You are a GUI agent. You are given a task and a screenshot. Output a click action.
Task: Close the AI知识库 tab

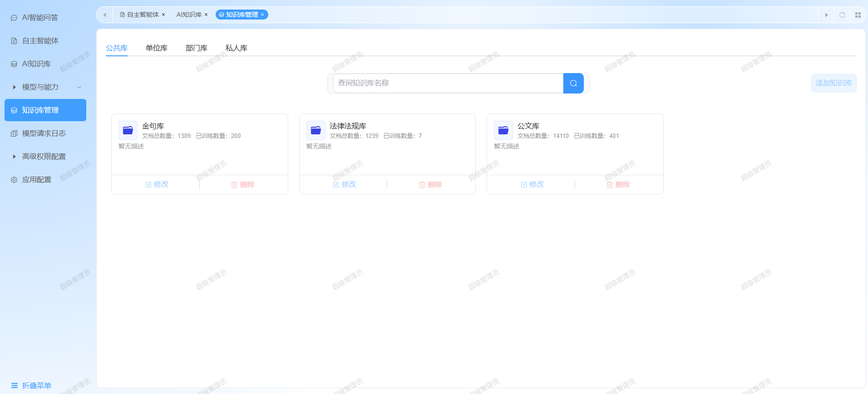[x=206, y=15]
